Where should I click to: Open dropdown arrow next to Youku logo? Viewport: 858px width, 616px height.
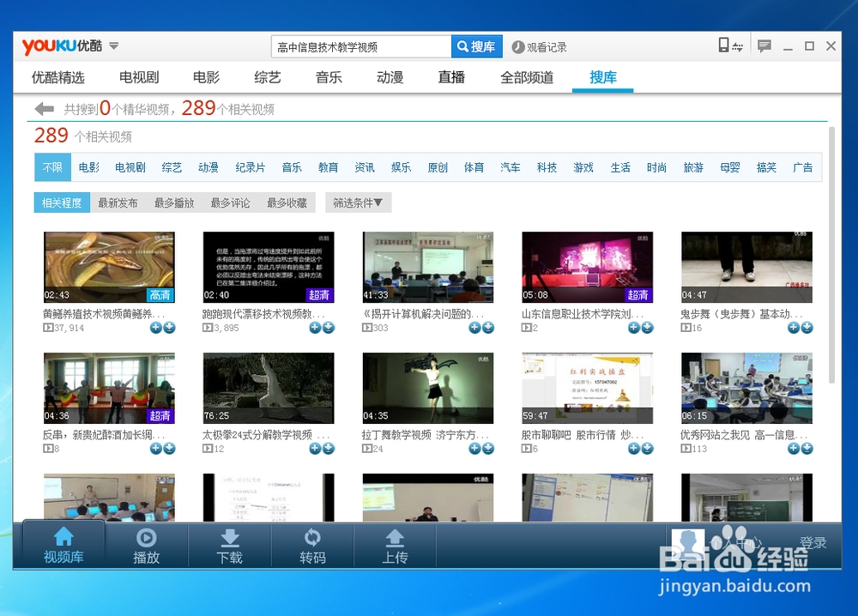tap(114, 46)
